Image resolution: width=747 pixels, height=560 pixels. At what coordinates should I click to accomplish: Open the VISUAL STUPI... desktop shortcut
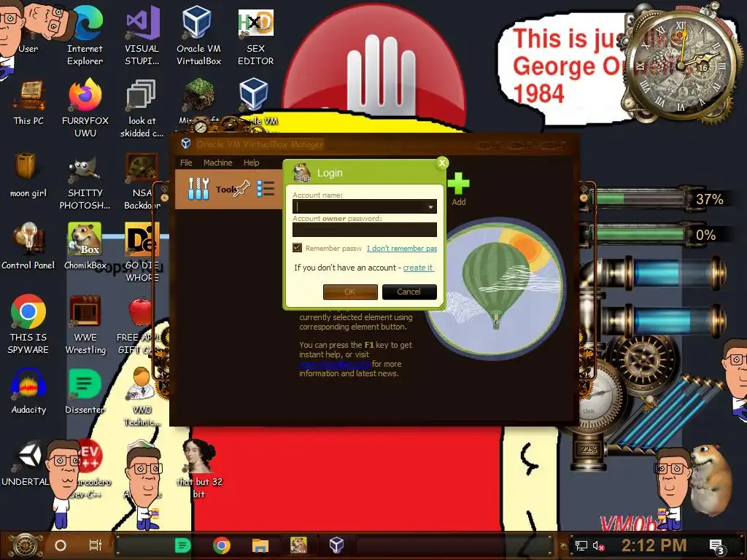142,36
